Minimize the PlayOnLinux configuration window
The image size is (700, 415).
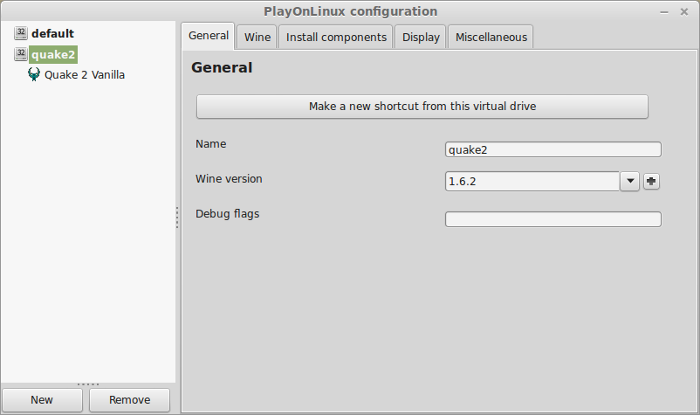pyautogui.click(x=664, y=12)
